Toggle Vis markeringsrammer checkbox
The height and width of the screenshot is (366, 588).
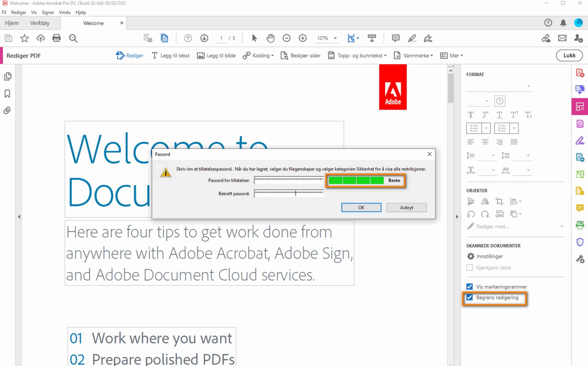pyautogui.click(x=469, y=287)
